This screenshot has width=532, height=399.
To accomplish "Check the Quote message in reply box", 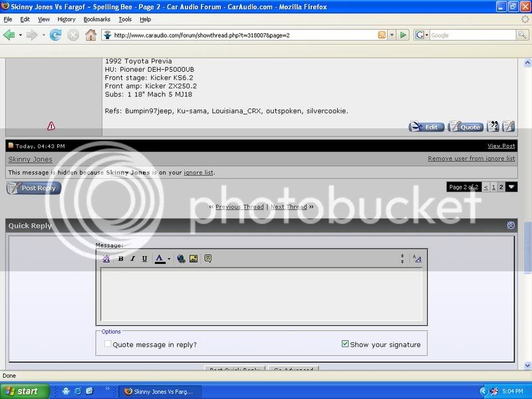I will click(x=108, y=344).
